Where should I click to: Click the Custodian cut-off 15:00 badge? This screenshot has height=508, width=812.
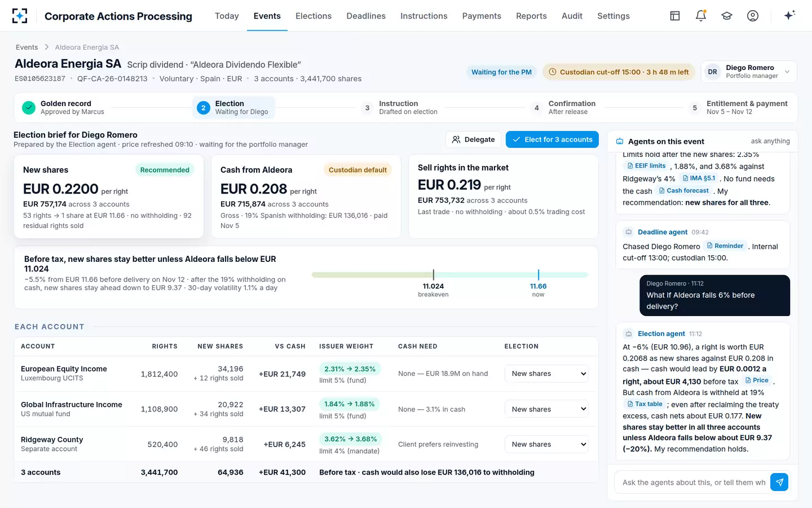tap(619, 72)
